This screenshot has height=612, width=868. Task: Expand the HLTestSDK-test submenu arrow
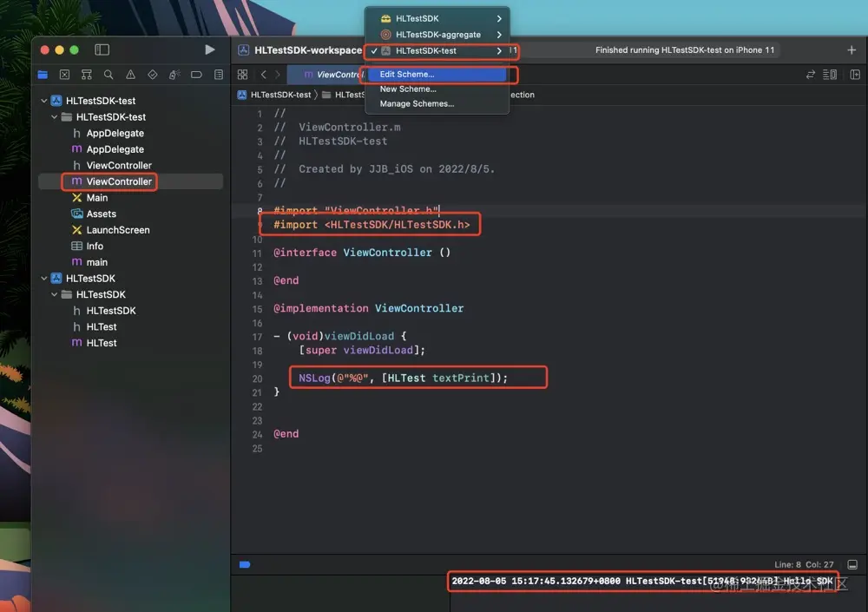499,50
